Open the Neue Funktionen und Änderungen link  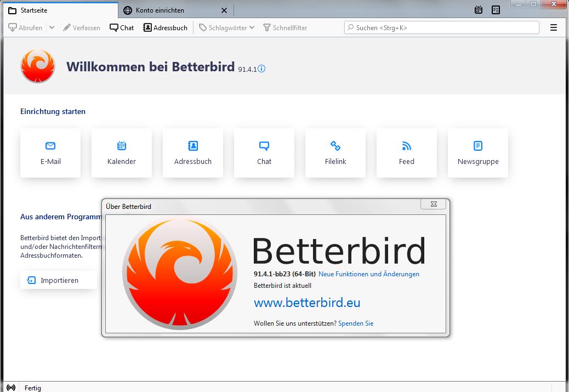pyautogui.click(x=369, y=274)
